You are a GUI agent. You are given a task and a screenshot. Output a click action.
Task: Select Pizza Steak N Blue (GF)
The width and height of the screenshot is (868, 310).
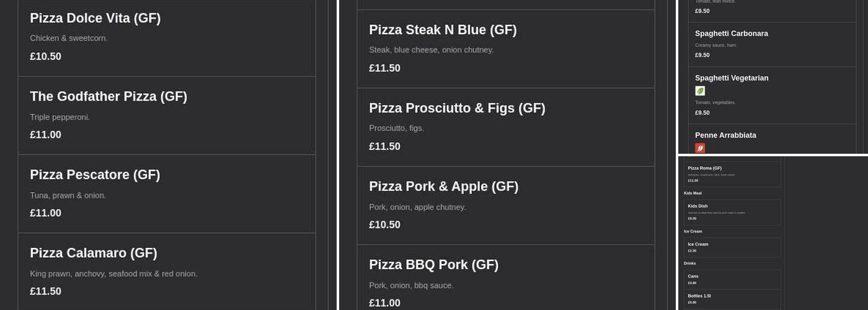(505, 49)
